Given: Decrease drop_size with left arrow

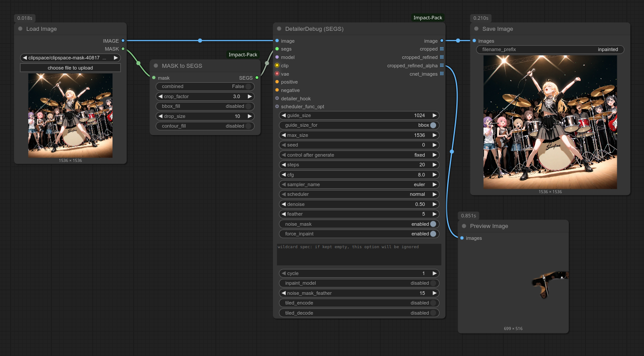Looking at the screenshot, I should 160,116.
